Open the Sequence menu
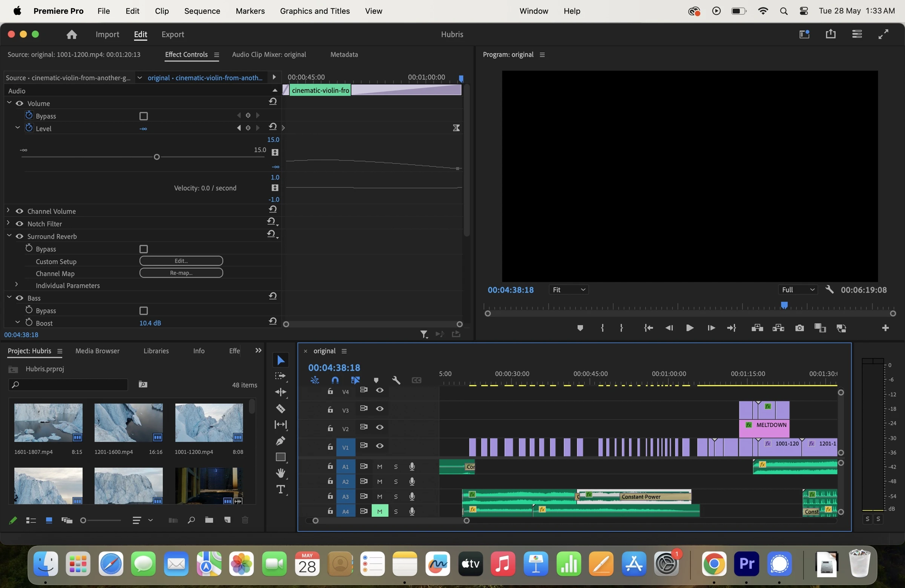905x588 pixels. 202,11
